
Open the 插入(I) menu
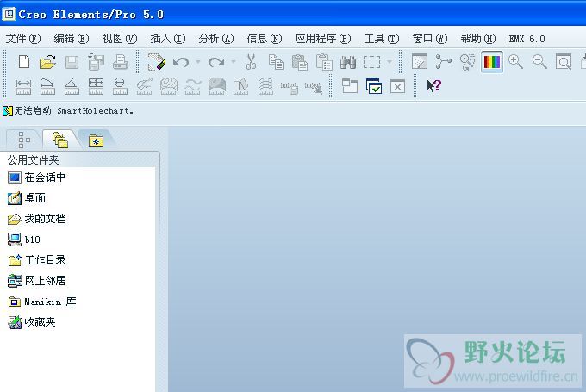[x=168, y=39]
